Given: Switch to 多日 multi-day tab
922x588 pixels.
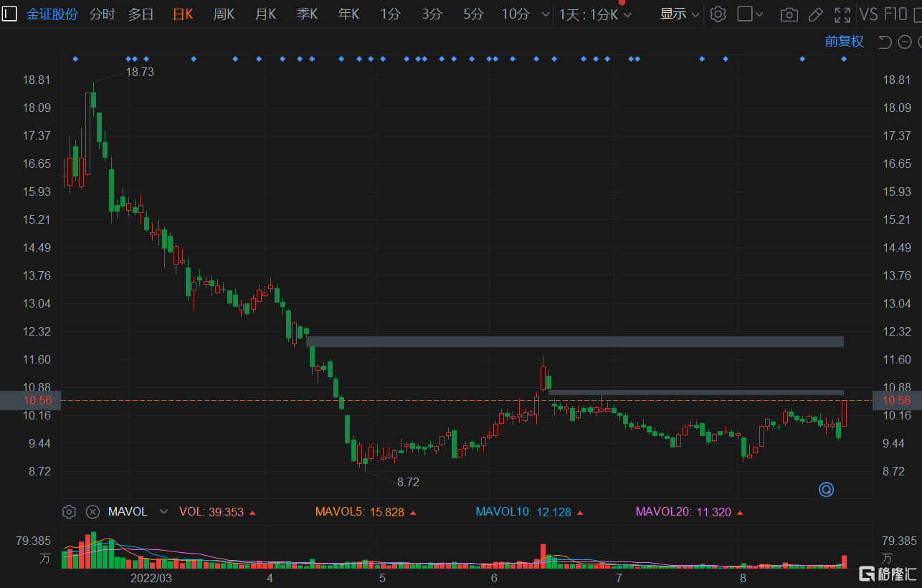Looking at the screenshot, I should tap(141, 14).
